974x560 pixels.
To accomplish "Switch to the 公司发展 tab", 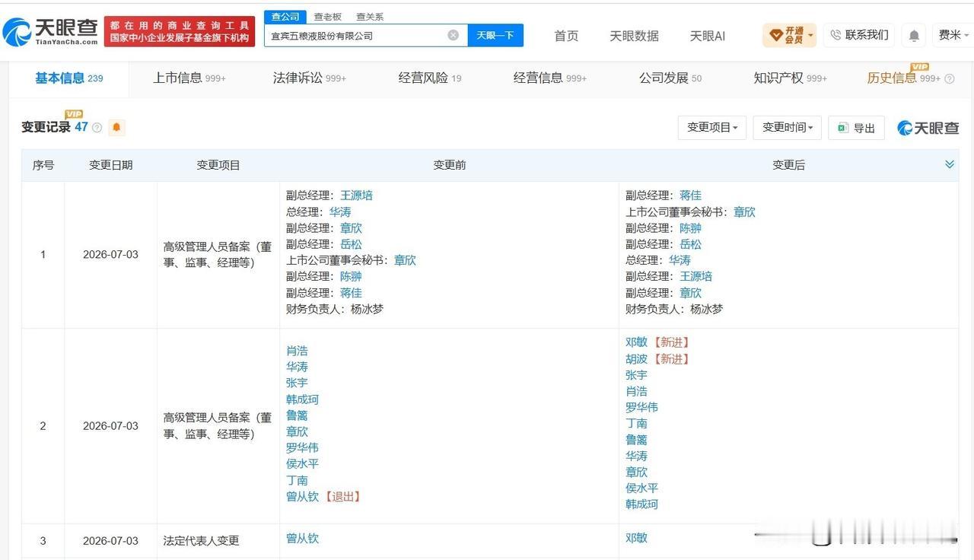I will tap(670, 78).
